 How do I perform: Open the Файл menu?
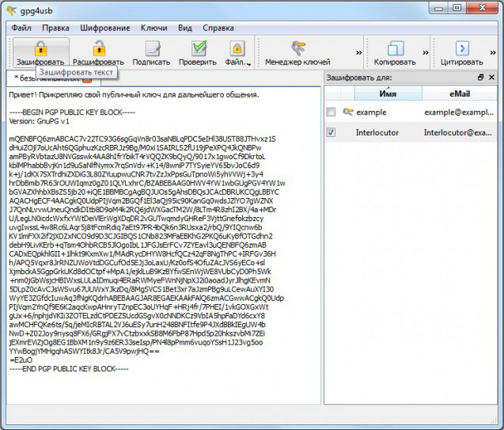(21, 28)
